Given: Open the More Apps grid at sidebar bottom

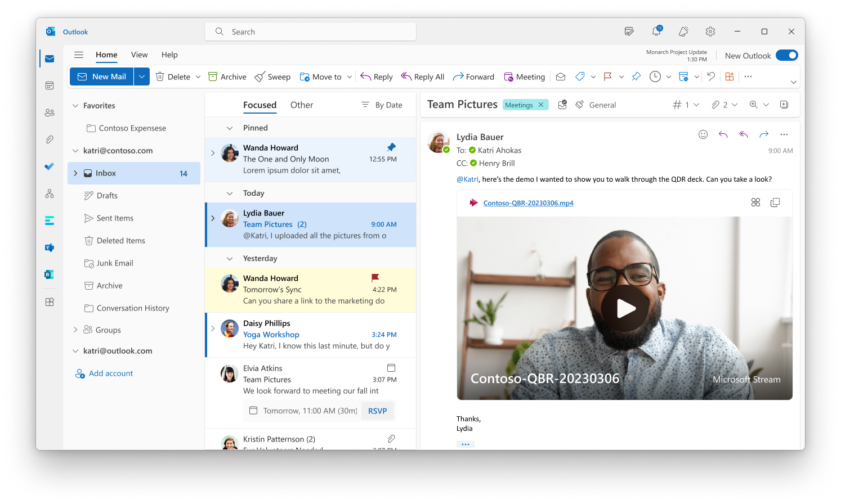Looking at the screenshot, I should (x=50, y=301).
